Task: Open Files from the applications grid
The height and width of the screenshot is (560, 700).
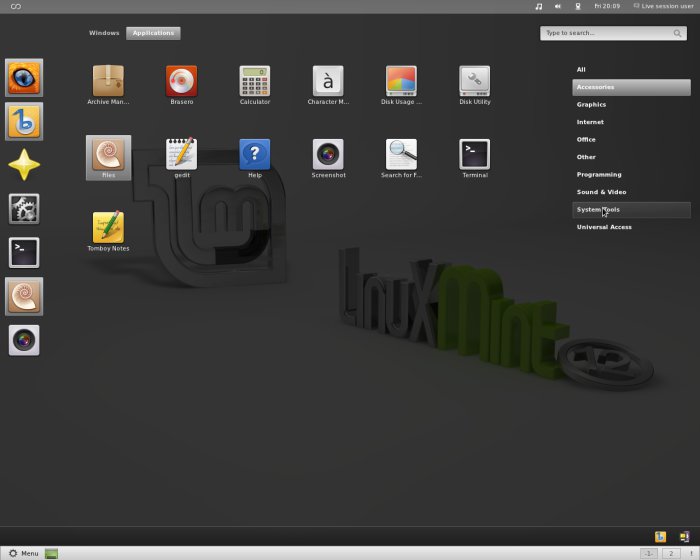Action: coord(108,158)
